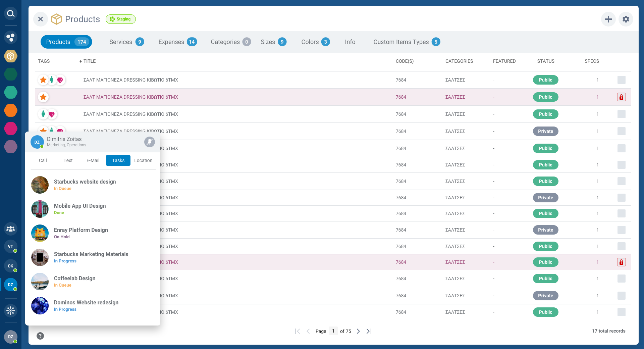Toggle the TITLE column sort order
The height and width of the screenshot is (349, 644).
(x=87, y=61)
